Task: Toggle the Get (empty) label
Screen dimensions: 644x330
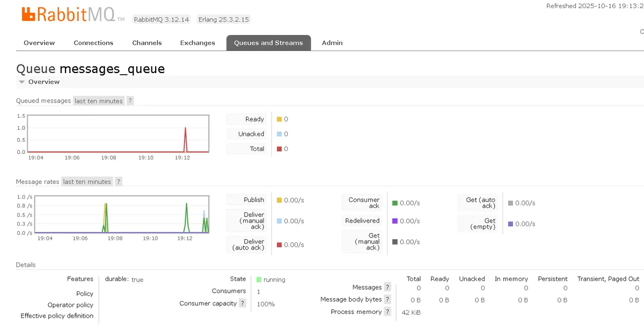Action: [478, 224]
